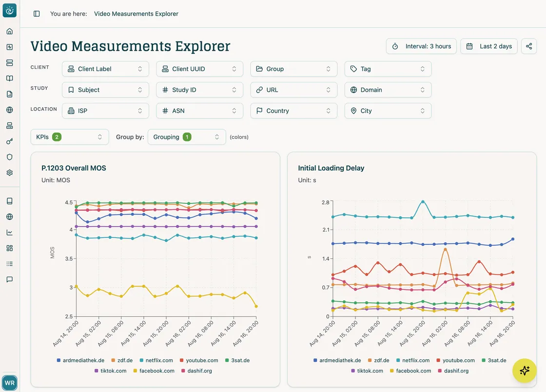
Task: Toggle netflix.com series in Initial Loading Delay legend
Action: click(x=412, y=360)
